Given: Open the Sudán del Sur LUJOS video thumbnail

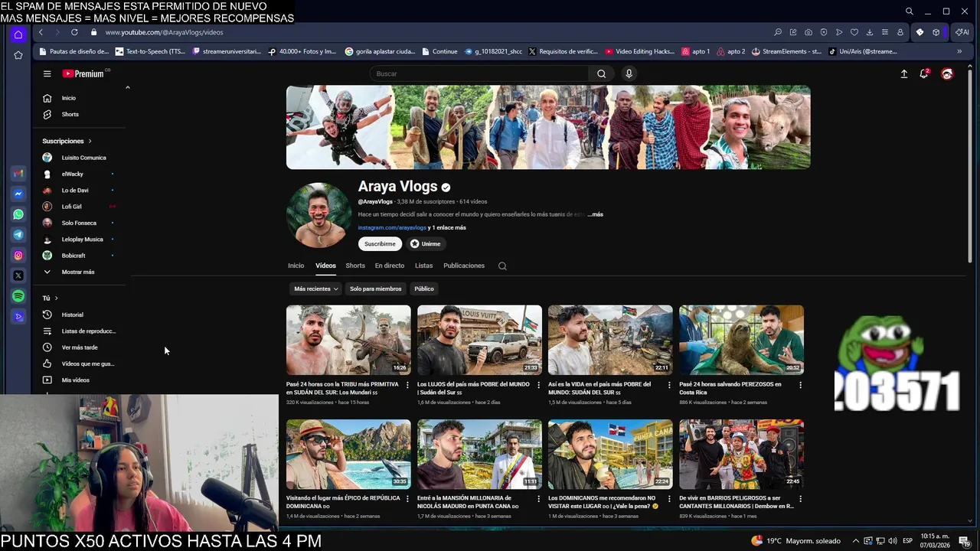Looking at the screenshot, I should point(479,340).
